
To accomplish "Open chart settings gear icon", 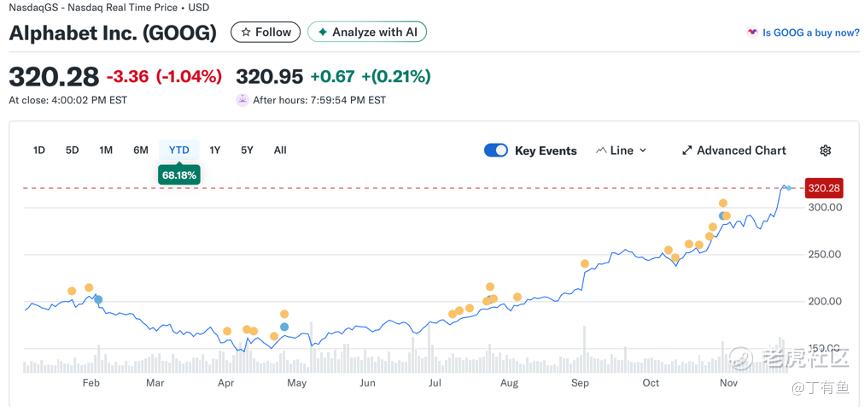I will pos(825,151).
